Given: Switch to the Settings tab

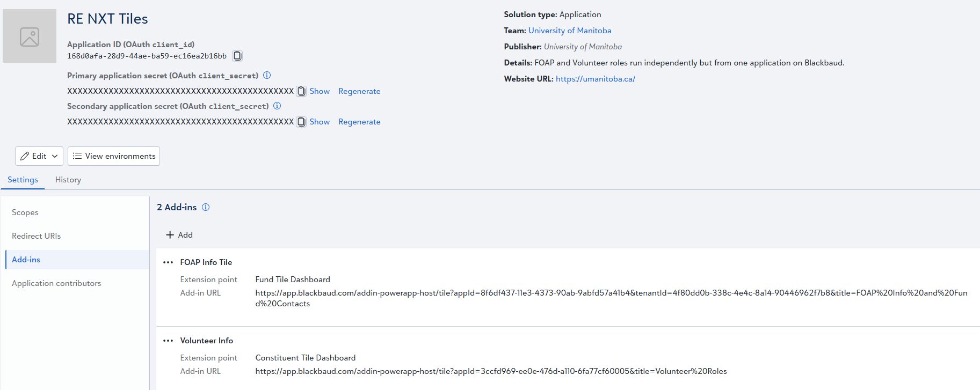Looking at the screenshot, I should tap(23, 180).
